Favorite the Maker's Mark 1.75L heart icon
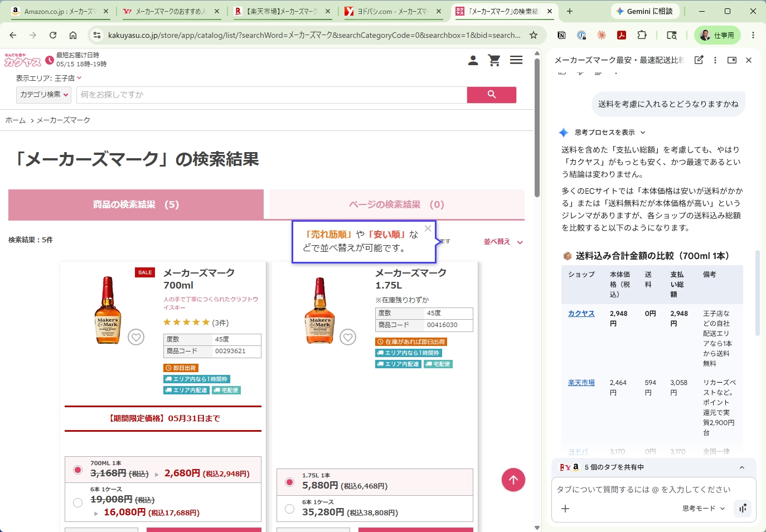Viewport: 766px width, 532px height. [x=348, y=337]
